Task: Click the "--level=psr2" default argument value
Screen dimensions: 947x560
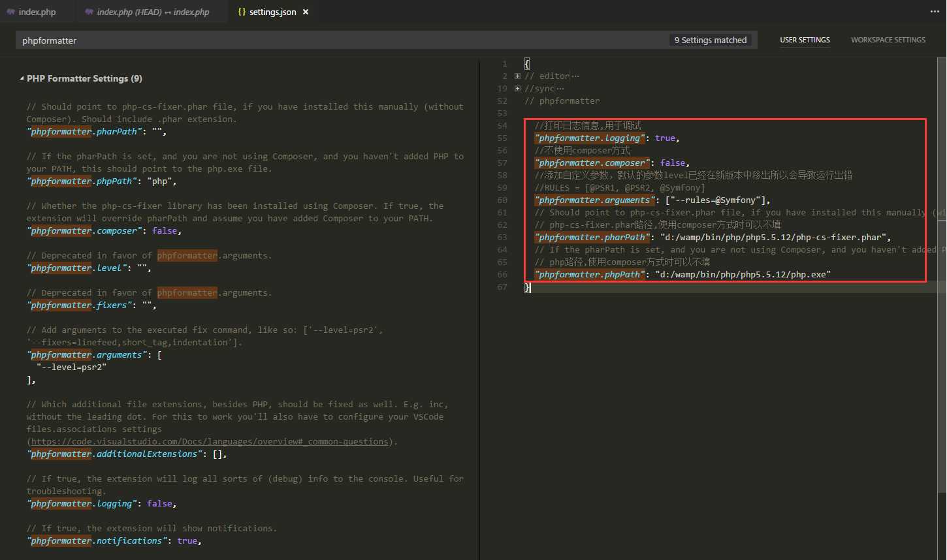Action: [x=71, y=367]
